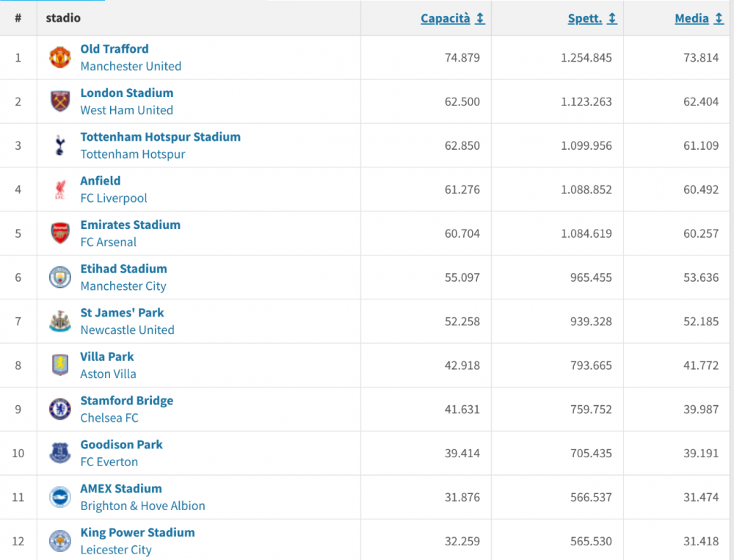Open the Emirates Stadium link
Screen dimensions: 734x560
pyautogui.click(x=130, y=225)
